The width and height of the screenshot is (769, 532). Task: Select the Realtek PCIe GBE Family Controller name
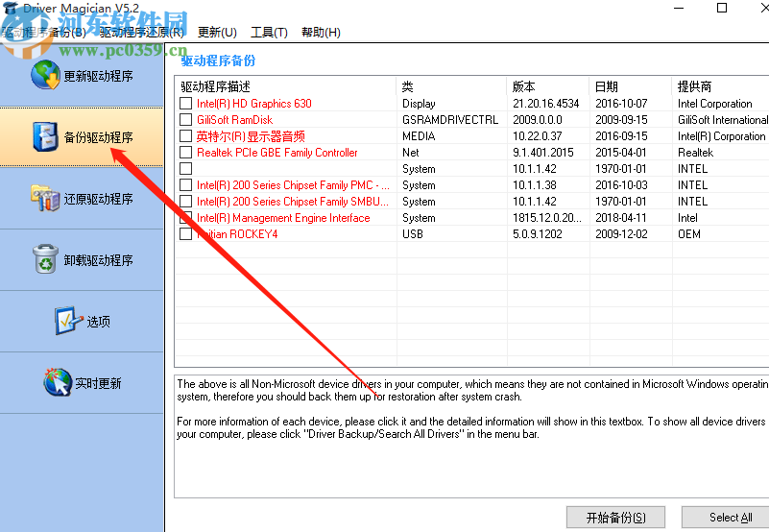click(x=277, y=153)
